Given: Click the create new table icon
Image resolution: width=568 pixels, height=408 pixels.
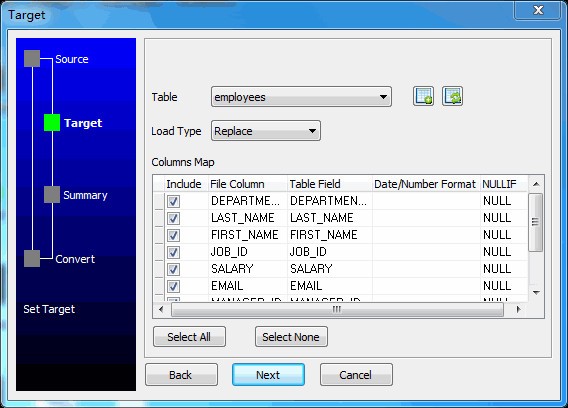Looking at the screenshot, I should [423, 96].
